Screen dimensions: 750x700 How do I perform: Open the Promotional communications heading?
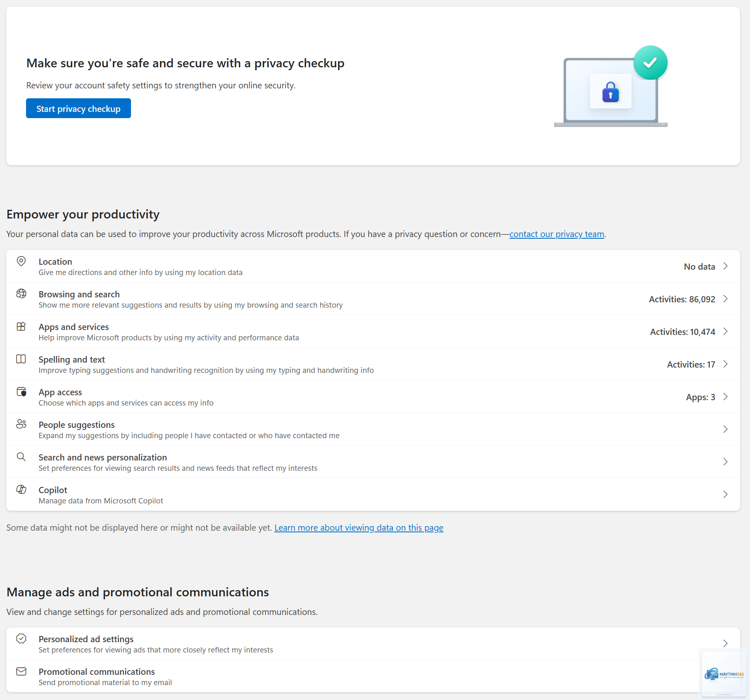(x=97, y=672)
